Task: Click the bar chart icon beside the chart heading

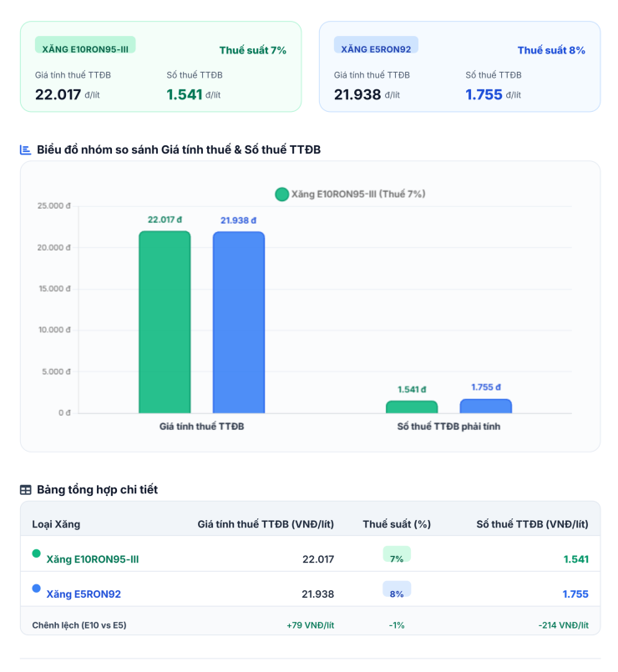Action: click(x=25, y=150)
